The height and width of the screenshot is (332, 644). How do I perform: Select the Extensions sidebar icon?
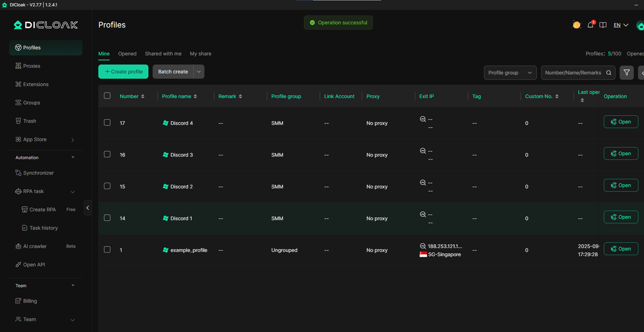click(x=19, y=84)
